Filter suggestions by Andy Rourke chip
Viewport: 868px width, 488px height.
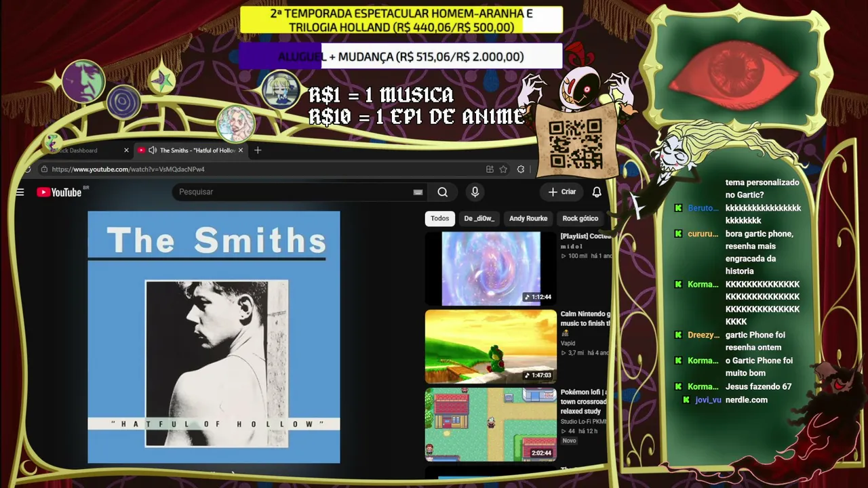pyautogui.click(x=528, y=218)
